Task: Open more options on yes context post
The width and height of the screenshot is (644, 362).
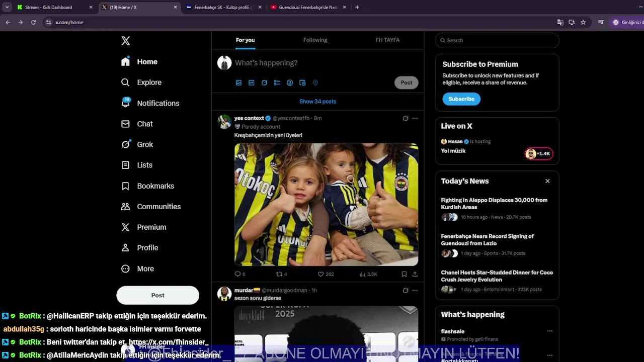Action: point(415,118)
